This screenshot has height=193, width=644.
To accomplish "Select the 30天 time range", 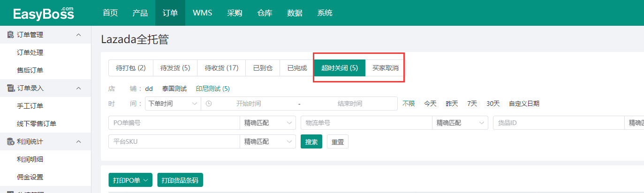I will [493, 104].
